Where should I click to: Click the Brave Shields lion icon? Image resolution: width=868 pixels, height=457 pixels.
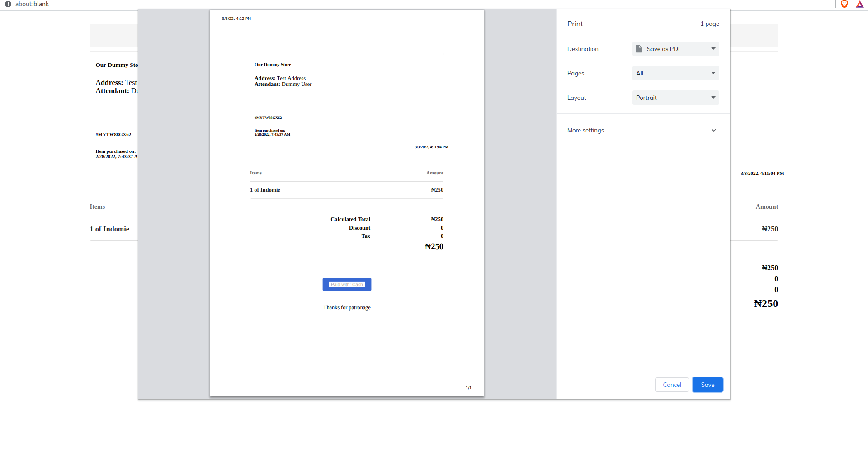tap(844, 4)
